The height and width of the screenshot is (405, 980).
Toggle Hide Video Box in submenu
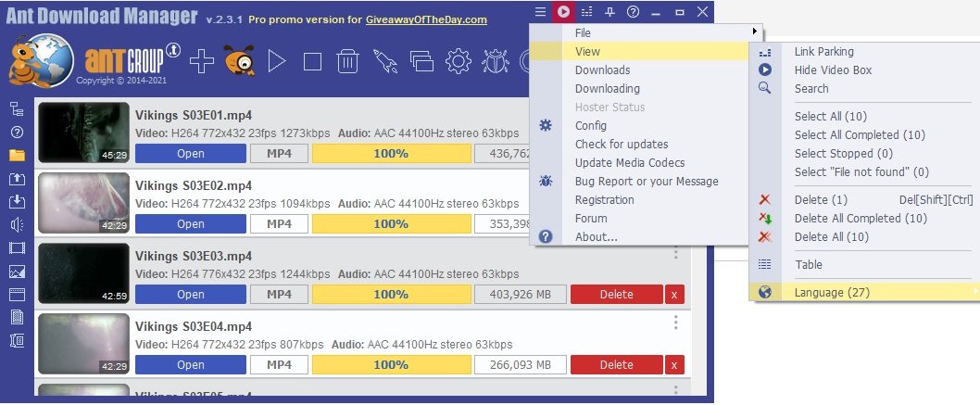[866, 70]
